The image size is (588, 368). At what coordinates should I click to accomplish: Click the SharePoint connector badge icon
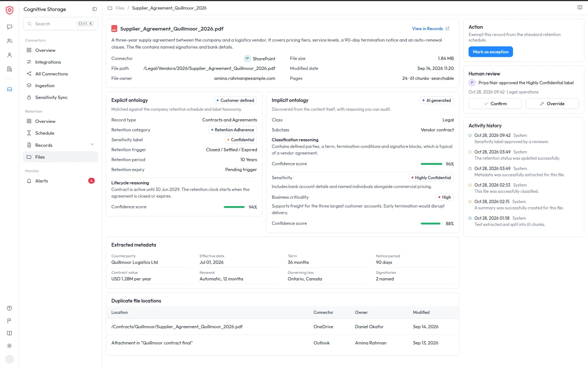point(247,59)
